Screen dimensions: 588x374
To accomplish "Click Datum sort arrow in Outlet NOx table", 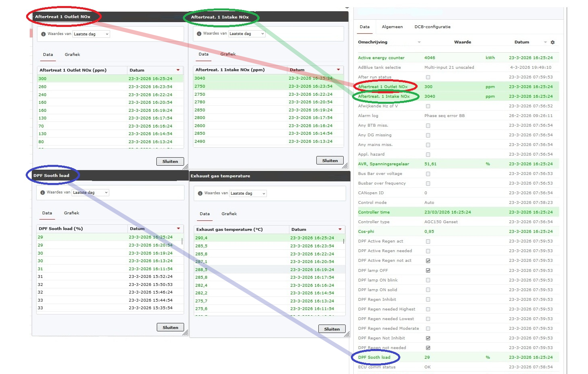I will [178, 70].
